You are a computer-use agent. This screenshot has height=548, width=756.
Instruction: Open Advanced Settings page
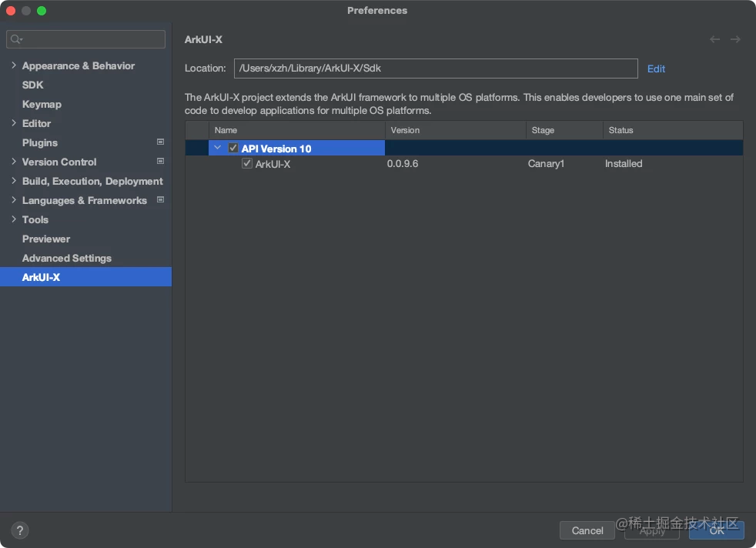click(x=67, y=259)
